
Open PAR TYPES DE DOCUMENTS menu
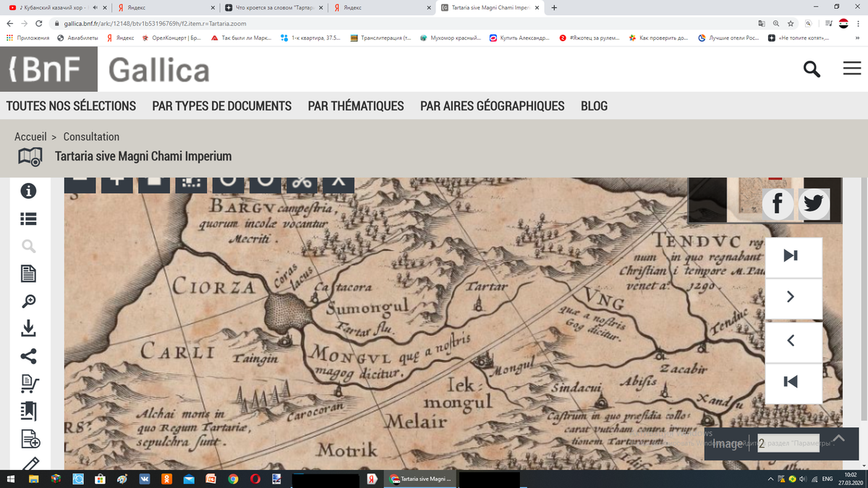(222, 106)
